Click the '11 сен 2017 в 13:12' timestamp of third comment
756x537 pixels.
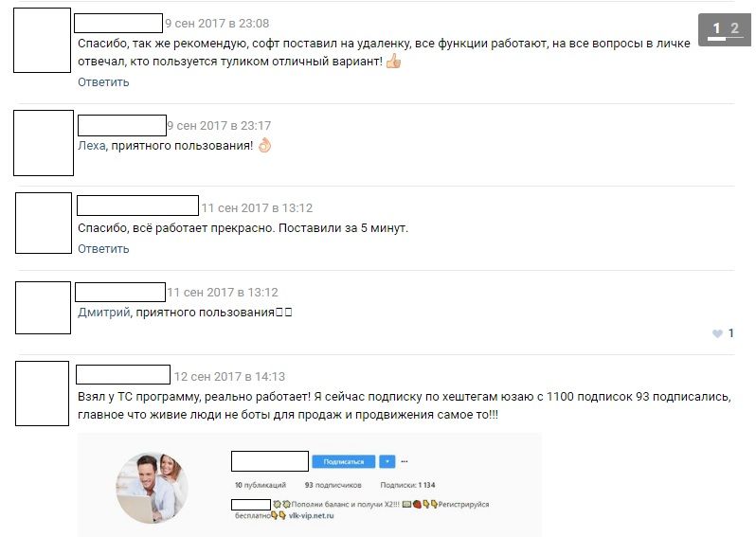tap(257, 207)
